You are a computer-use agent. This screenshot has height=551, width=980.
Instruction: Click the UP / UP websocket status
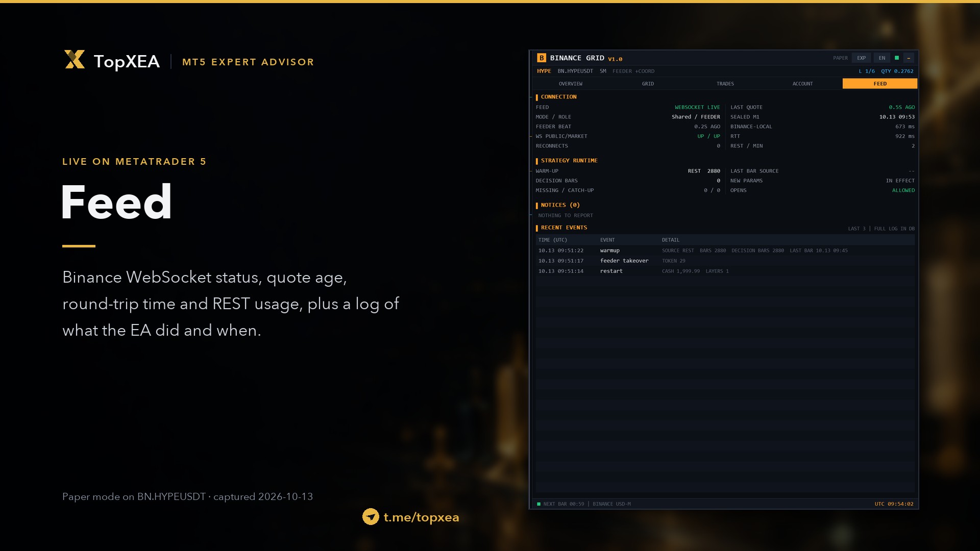[708, 137]
